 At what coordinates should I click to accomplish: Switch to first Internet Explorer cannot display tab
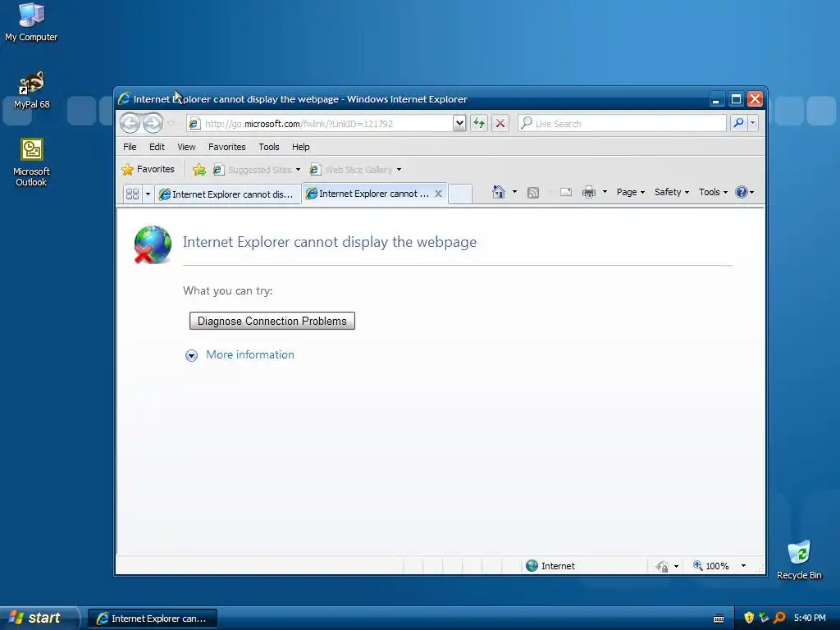227,194
